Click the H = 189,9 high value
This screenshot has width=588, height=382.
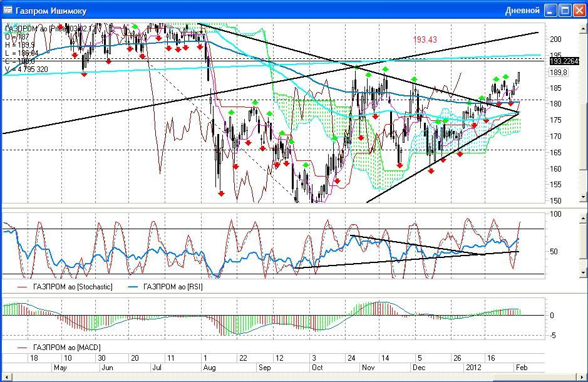point(20,45)
